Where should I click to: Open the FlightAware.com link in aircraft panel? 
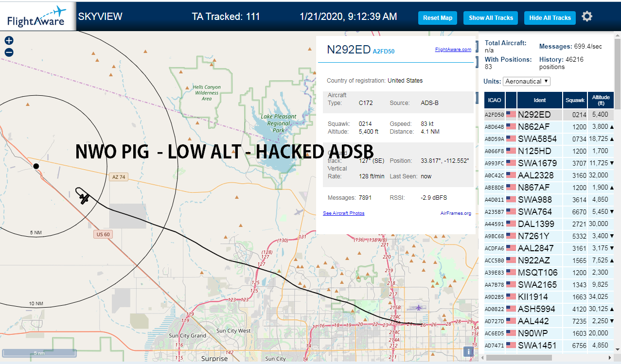click(453, 50)
